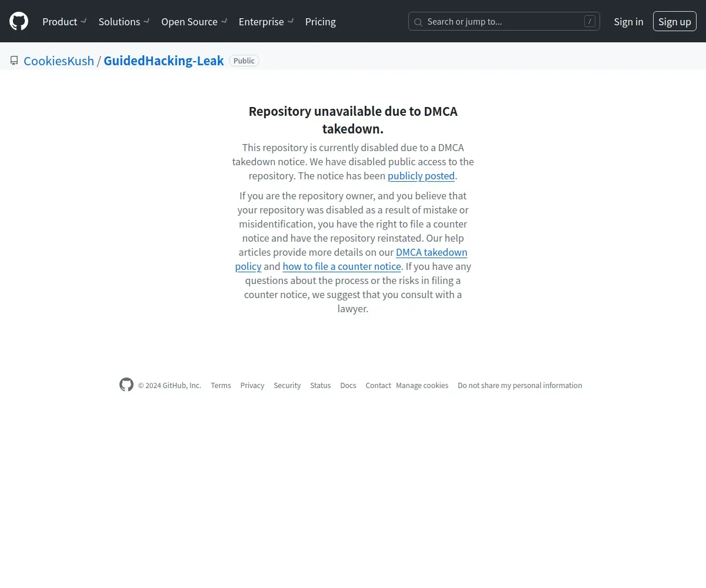This screenshot has width=706, height=588.
Task: Click Sign in
Action: click(x=628, y=22)
